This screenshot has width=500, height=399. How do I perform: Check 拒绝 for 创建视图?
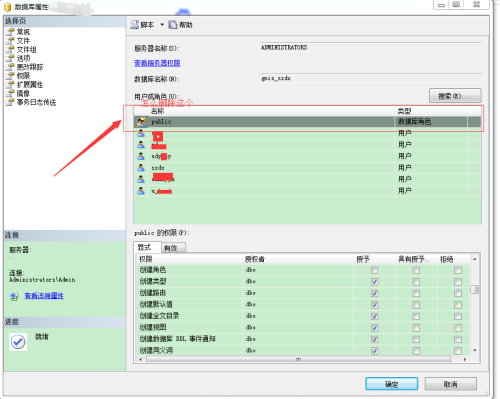458,328
